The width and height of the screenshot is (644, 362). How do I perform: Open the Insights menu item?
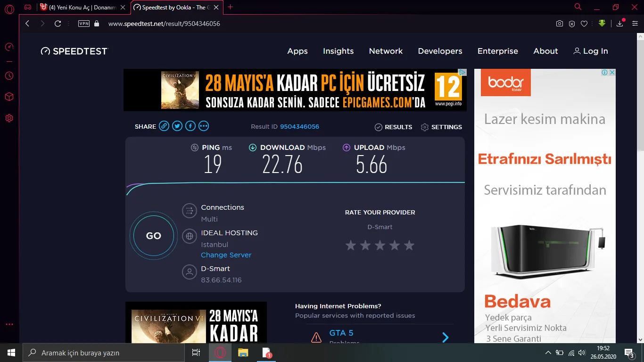(x=338, y=51)
